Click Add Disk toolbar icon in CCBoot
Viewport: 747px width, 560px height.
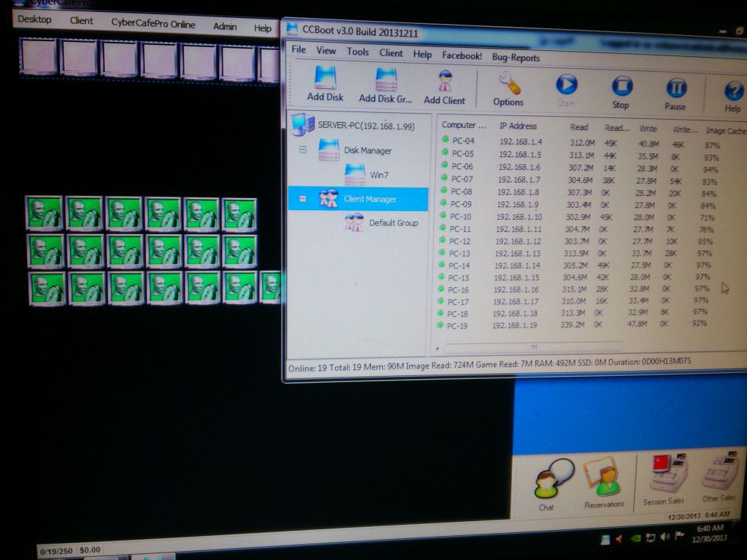pos(325,84)
